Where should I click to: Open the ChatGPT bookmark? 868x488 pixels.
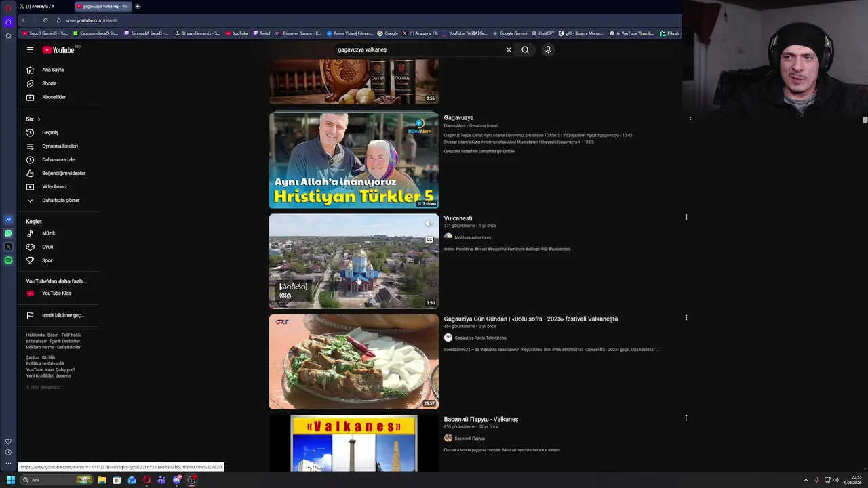coord(542,33)
